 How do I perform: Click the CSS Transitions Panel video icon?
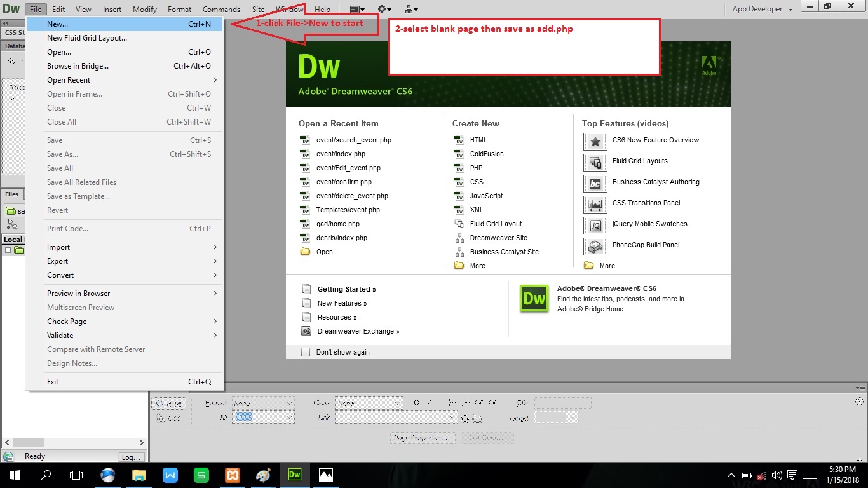point(595,205)
